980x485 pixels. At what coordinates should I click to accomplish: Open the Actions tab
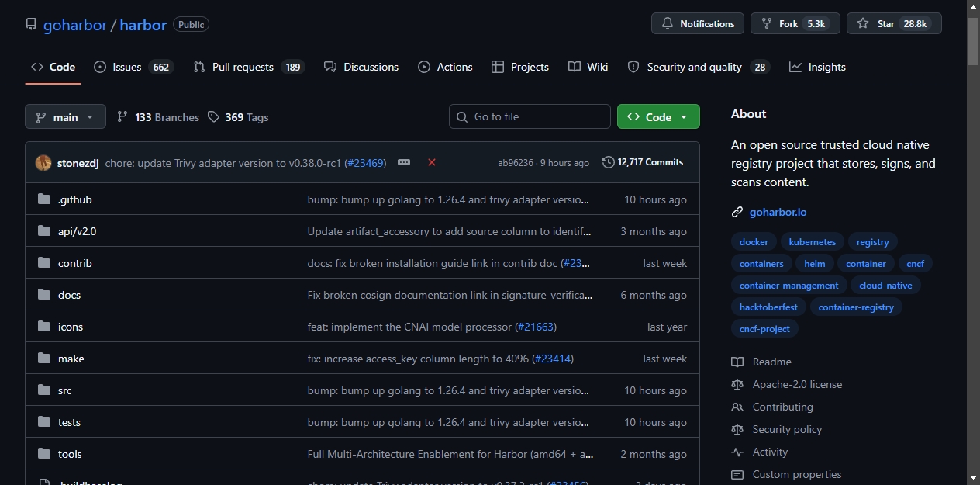[x=445, y=67]
